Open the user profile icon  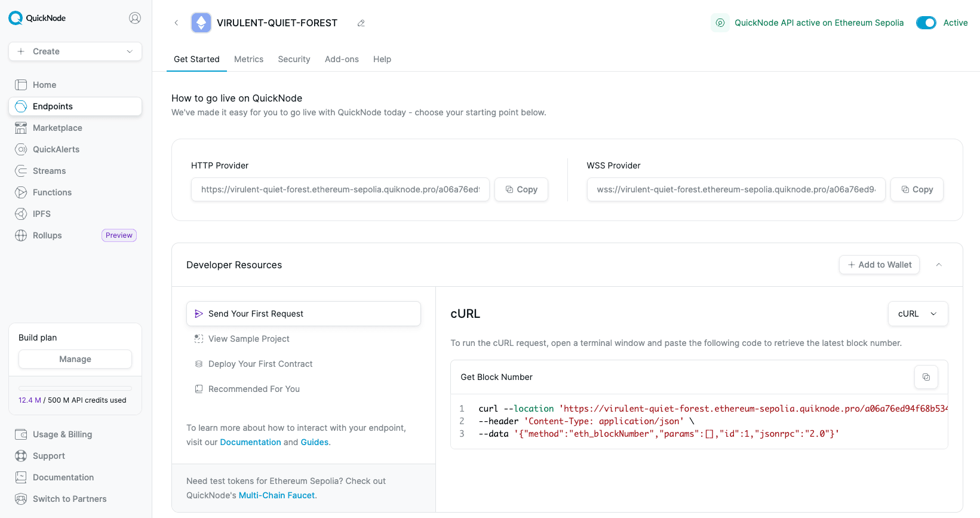click(x=135, y=18)
